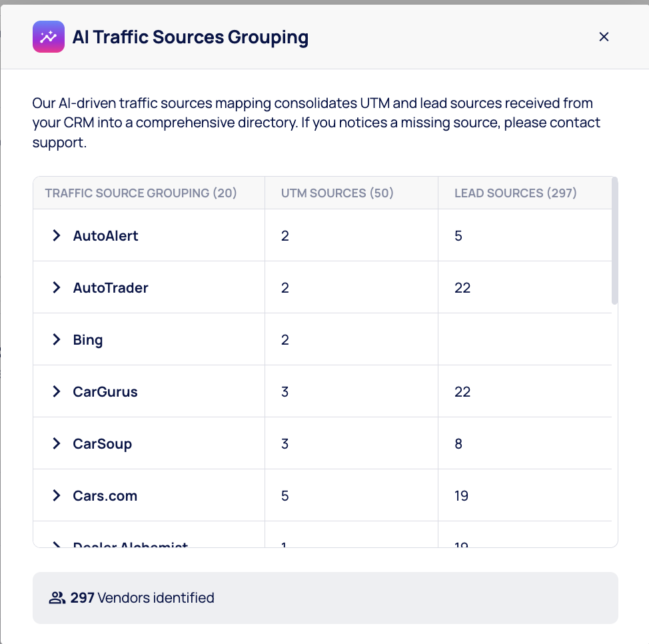This screenshot has width=649, height=644.
Task: Expand the CarSoup grouping
Action: point(57,443)
